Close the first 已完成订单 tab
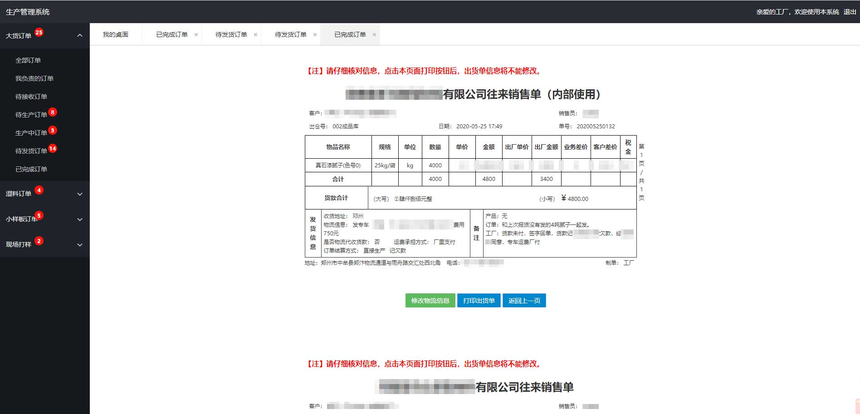 [x=196, y=35]
